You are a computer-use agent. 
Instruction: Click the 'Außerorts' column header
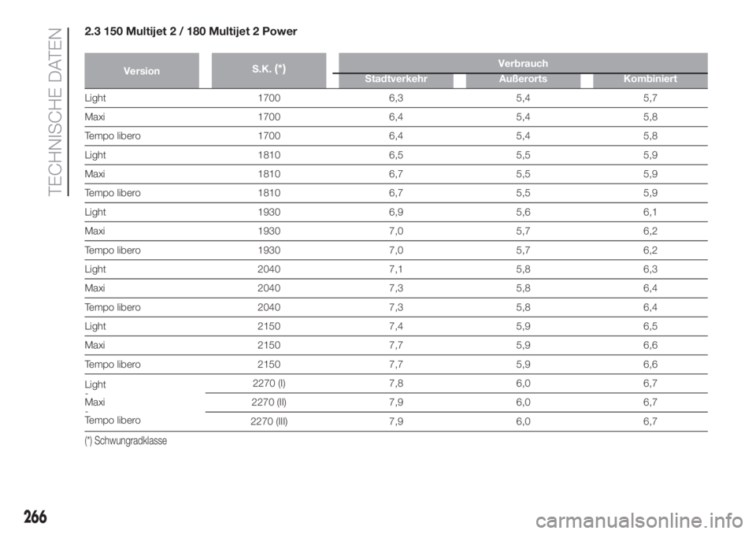(523, 79)
